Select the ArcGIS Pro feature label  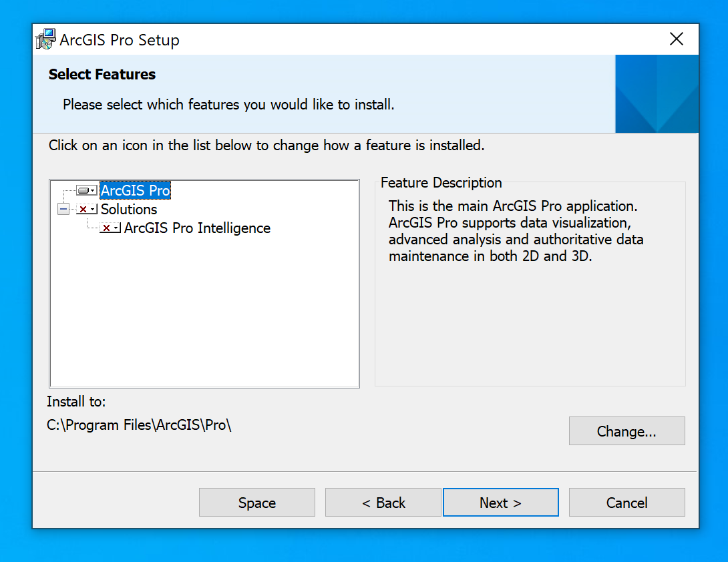coord(135,191)
